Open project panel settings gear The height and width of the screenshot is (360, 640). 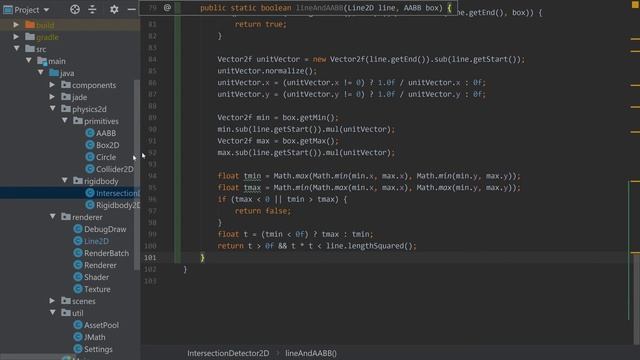(114, 9)
